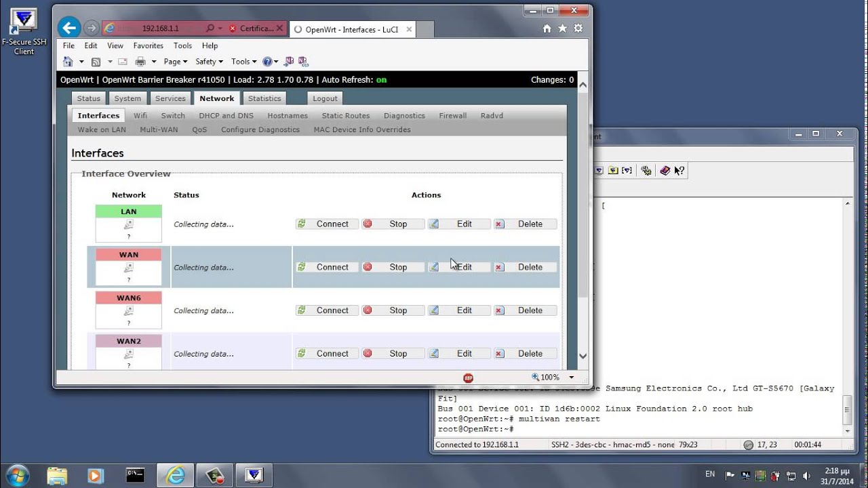Open the Safety dropdown menu
Screen dimensions: 868x488
pyautogui.click(x=210, y=62)
